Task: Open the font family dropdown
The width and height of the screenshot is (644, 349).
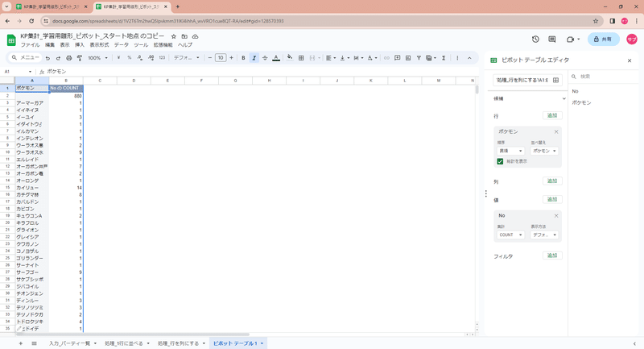Action: [x=187, y=58]
